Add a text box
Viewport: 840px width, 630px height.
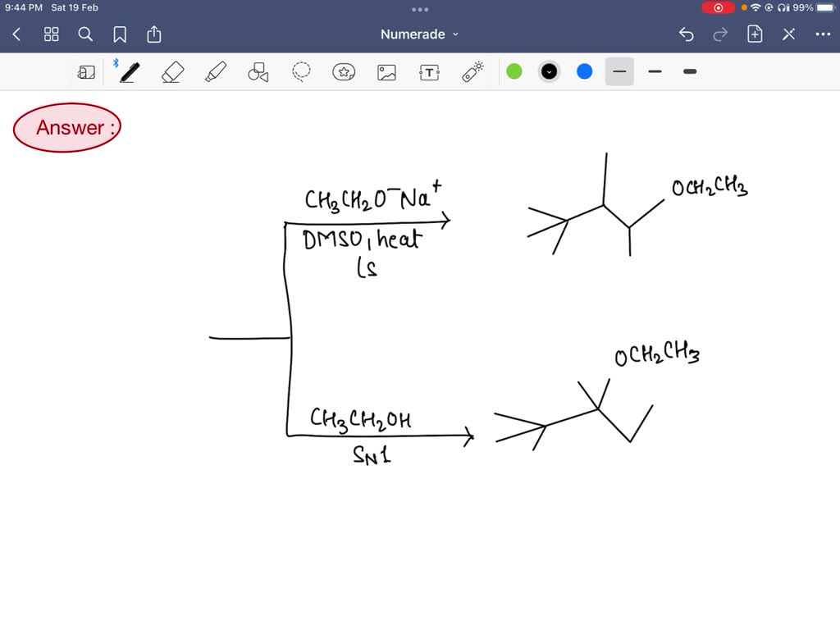click(429, 72)
